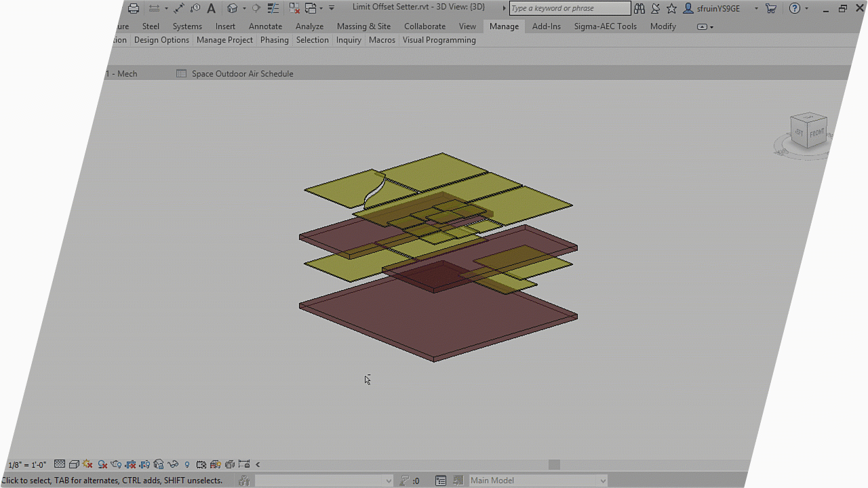Viewport: 868px width, 488px height.
Task: Toggle the Show Crop Region icon
Action: tap(144, 464)
